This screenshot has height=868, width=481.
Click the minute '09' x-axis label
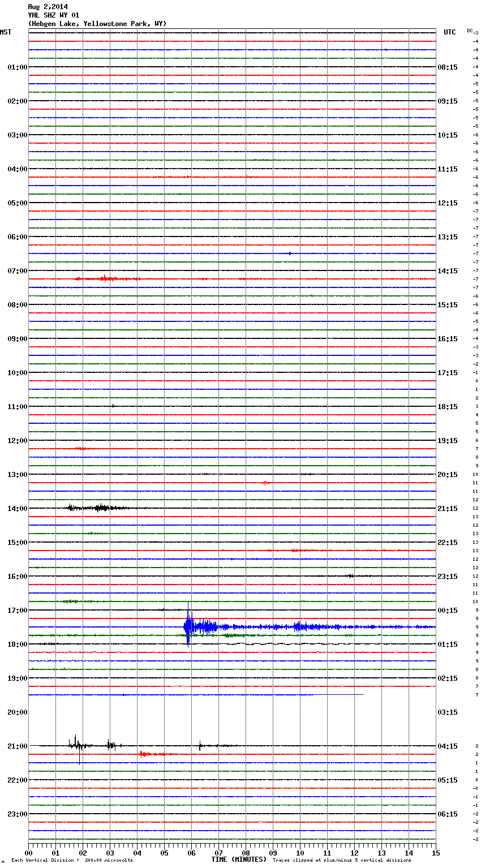tap(273, 853)
